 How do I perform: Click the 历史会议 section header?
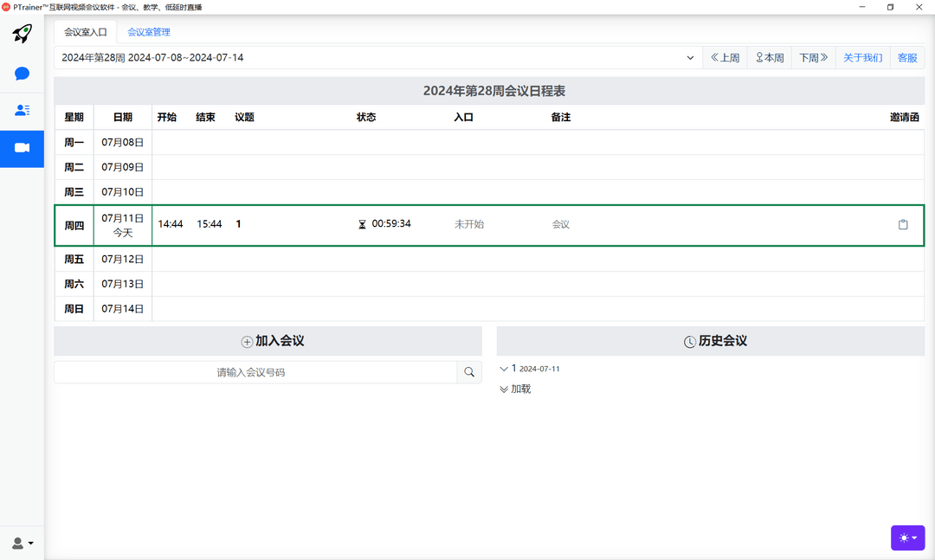[x=711, y=341]
